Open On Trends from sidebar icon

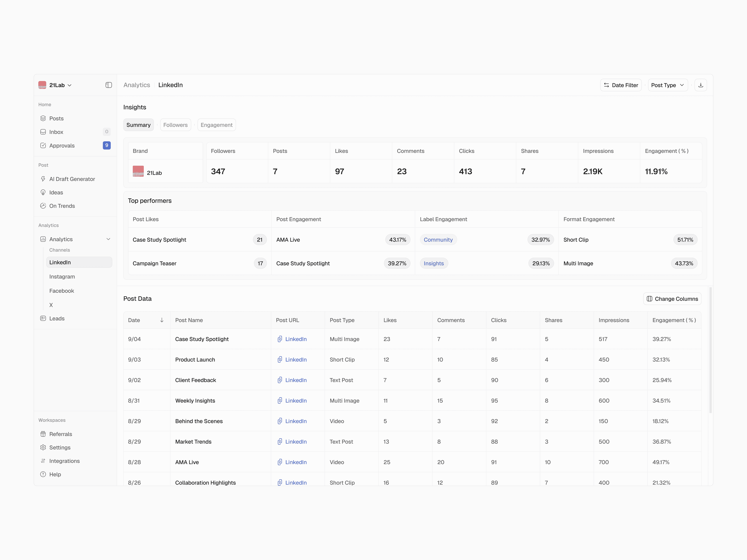(43, 206)
